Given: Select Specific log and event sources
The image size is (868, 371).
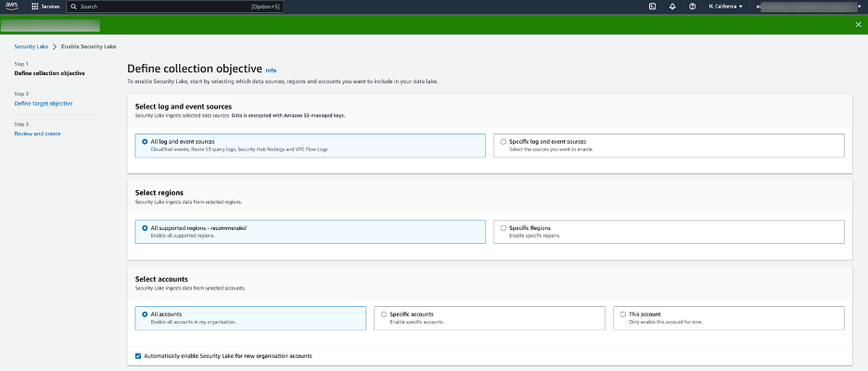Looking at the screenshot, I should (x=669, y=146).
